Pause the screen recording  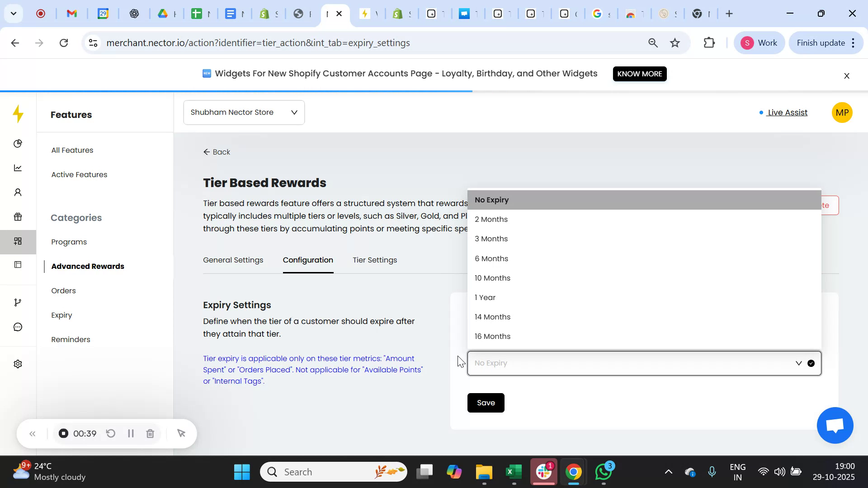pos(131,433)
